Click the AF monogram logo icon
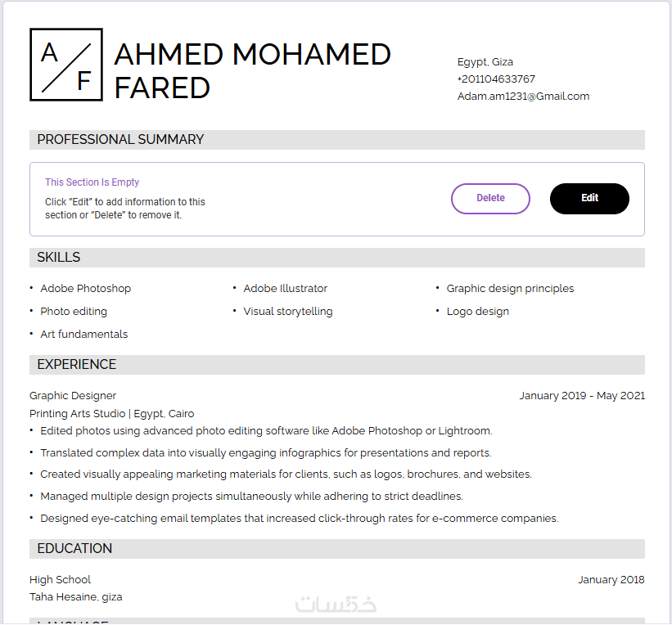The height and width of the screenshot is (625, 672). coord(66,65)
